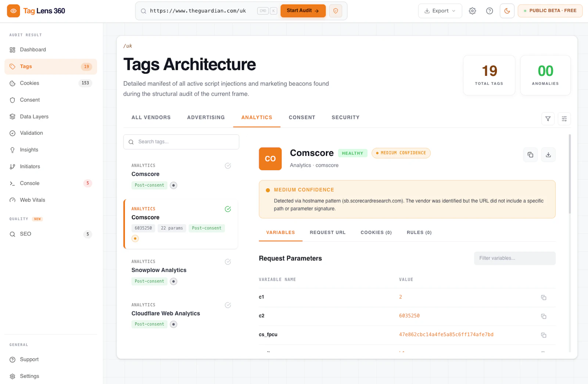Toggle dark mode with the moon icon

tap(507, 11)
